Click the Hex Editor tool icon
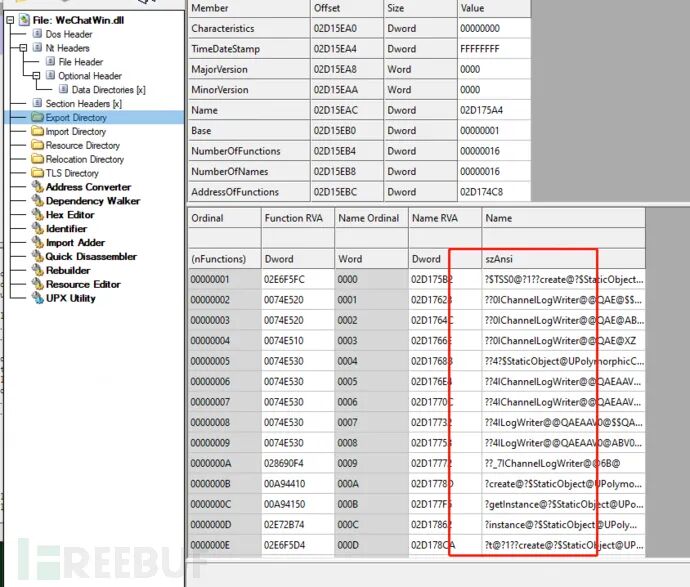The height and width of the screenshot is (587, 690). coord(38,215)
